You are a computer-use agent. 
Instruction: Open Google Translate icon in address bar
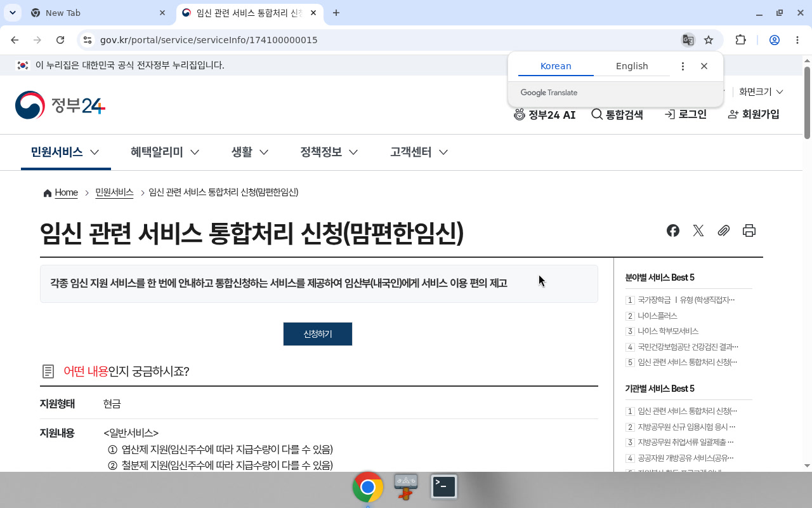coord(688,40)
